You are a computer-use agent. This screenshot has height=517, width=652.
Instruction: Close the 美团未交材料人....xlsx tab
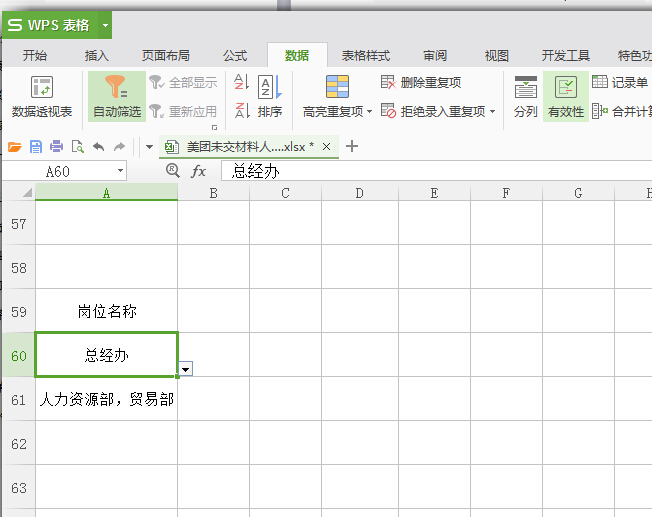(326, 146)
